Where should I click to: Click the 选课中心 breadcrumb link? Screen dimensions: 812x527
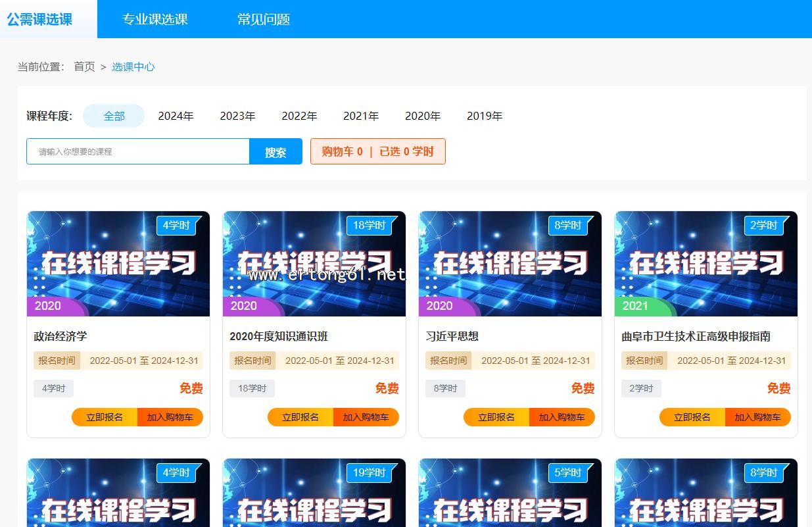coord(133,66)
